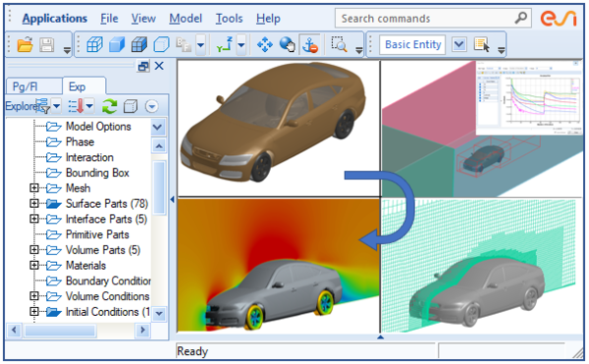Image resolution: width=589 pixels, height=364 pixels.
Task: Toggle the anchor lock tool
Action: [x=310, y=45]
